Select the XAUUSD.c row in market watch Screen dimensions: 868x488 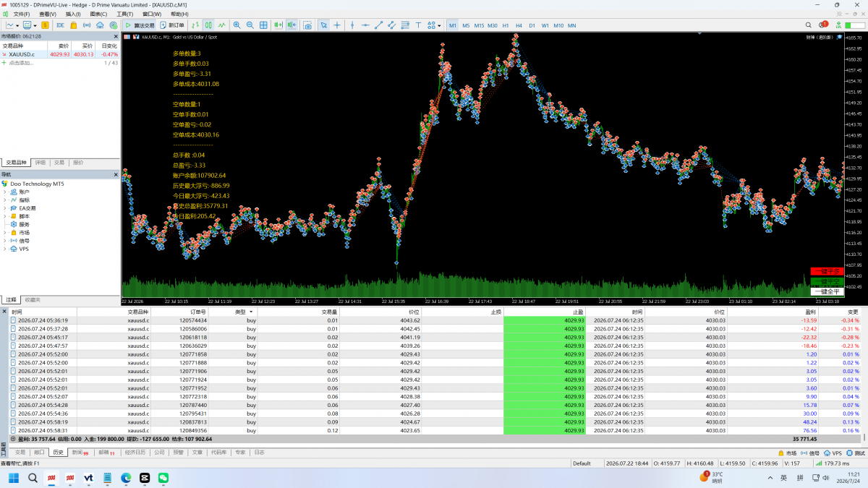point(60,54)
